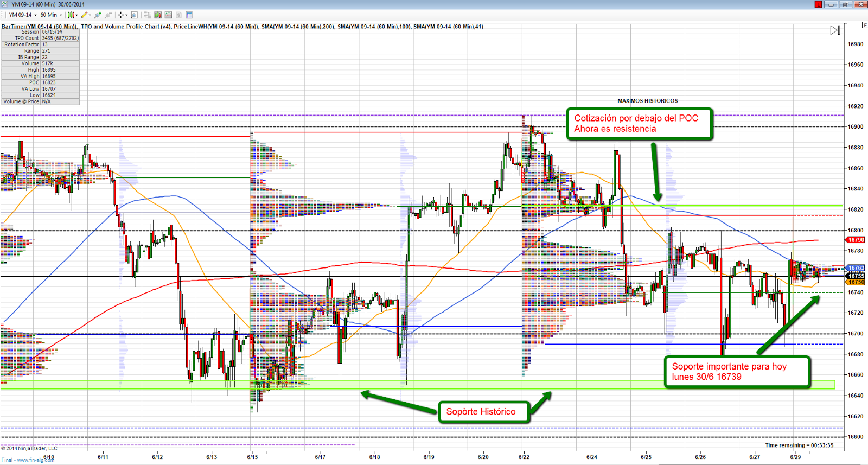
Task: Expand the chart style dropdown arrow
Action: 77,15
